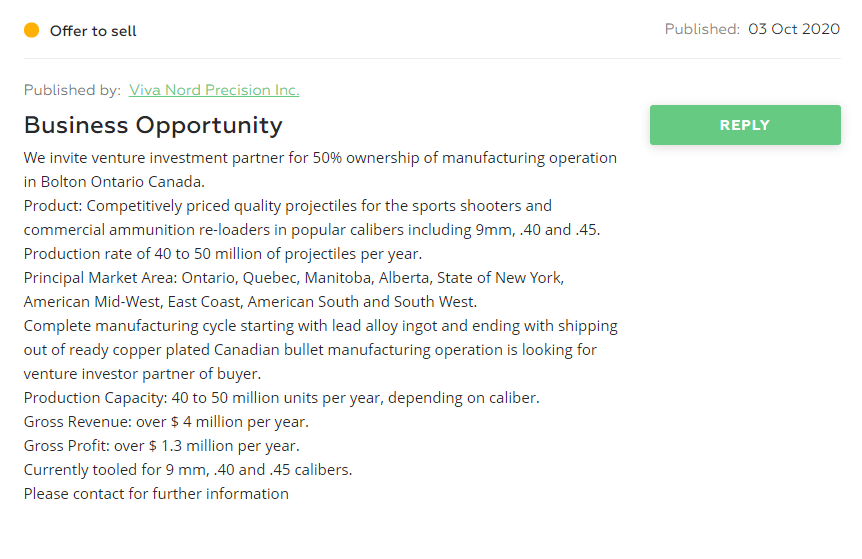862x559 pixels.
Task: Click the green REPLY button
Action: click(x=745, y=125)
